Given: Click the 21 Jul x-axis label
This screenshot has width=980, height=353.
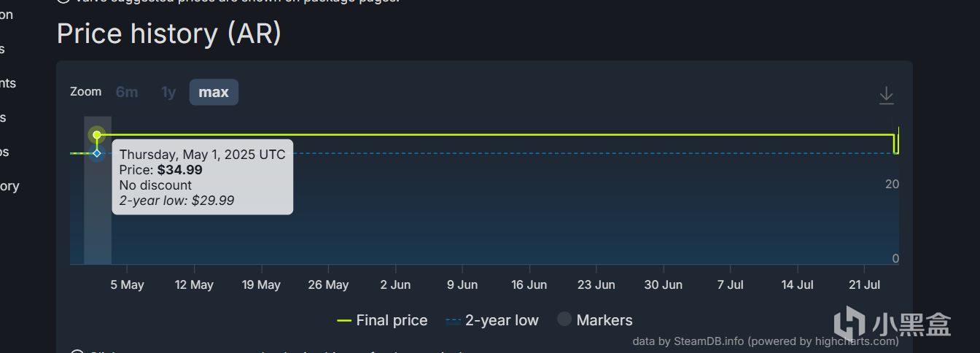Looking at the screenshot, I should click(x=863, y=284).
